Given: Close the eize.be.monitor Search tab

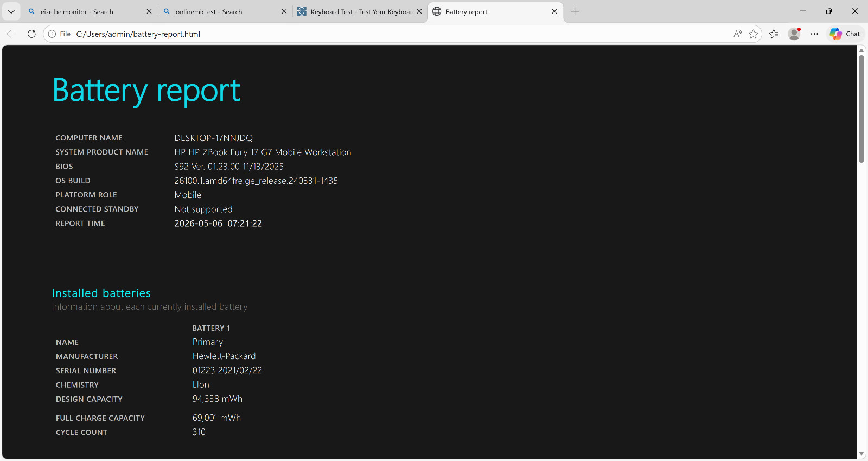Looking at the screenshot, I should 149,11.
